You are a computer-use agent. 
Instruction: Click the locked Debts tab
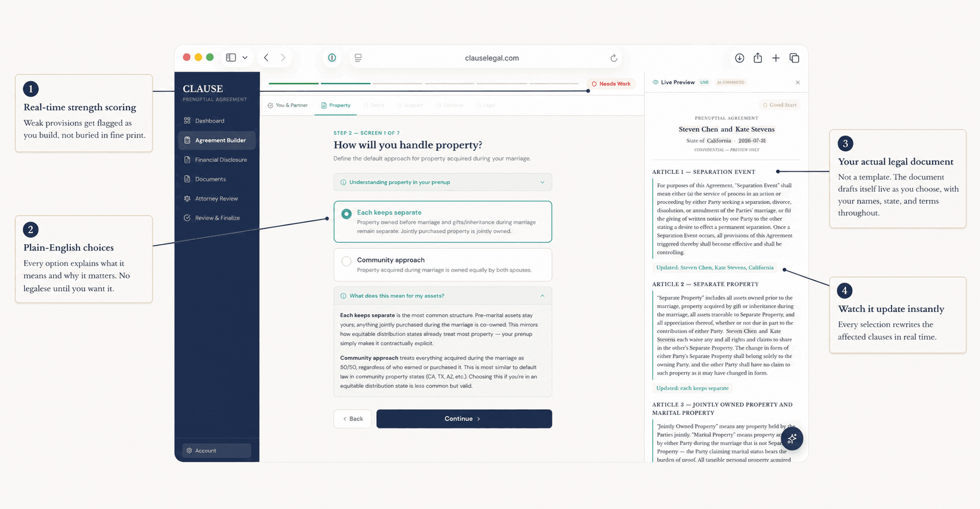(374, 105)
